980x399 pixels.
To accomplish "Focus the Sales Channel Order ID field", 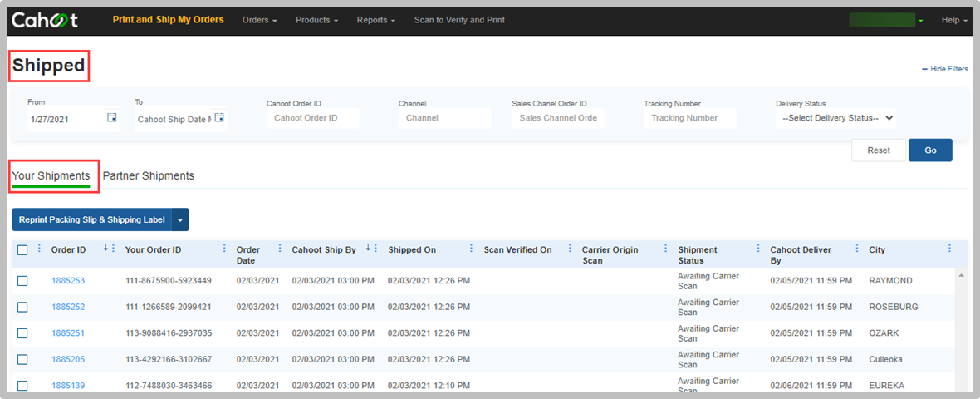I will (x=558, y=117).
